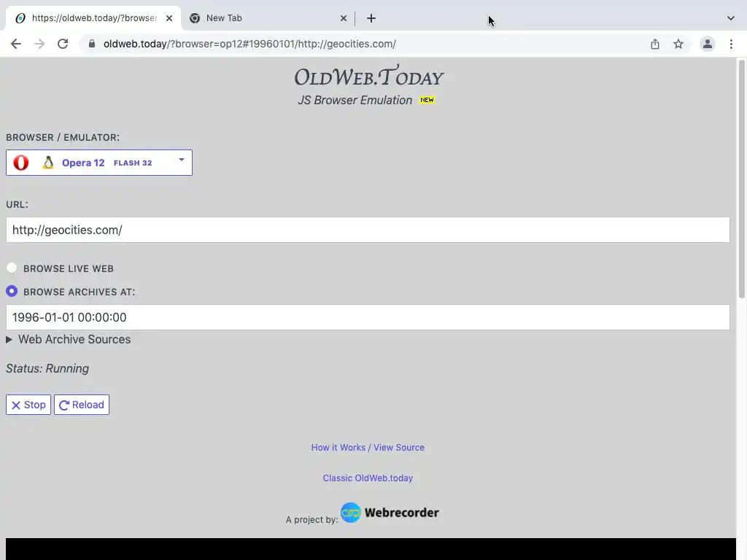Switch to the oldweb.today tab
Screen dimensions: 747x560
tap(94, 18)
